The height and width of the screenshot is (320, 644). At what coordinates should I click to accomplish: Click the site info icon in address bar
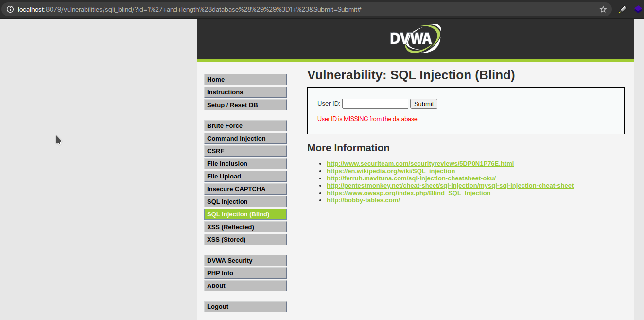click(x=10, y=9)
